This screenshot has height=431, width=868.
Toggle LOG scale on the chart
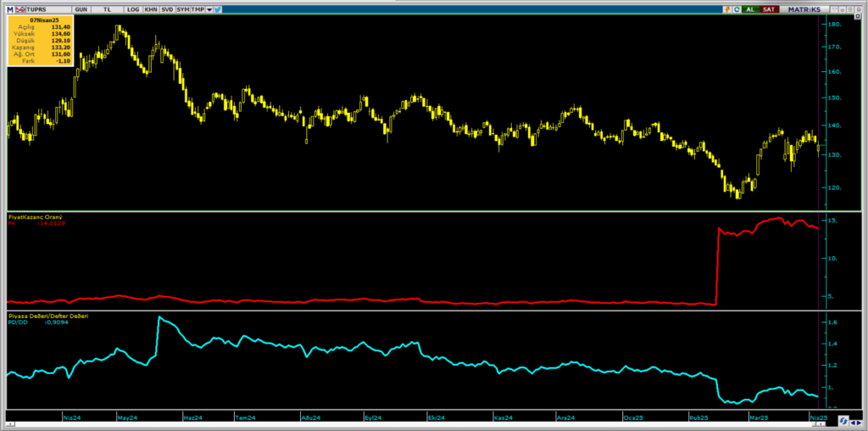132,8
